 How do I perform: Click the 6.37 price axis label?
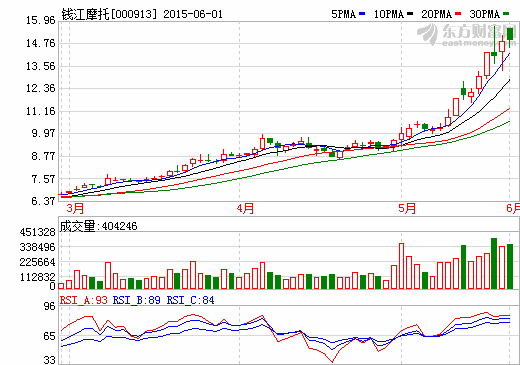click(43, 201)
